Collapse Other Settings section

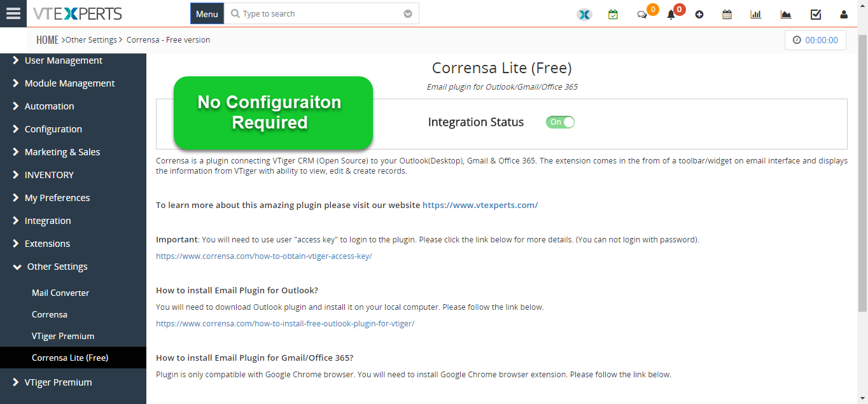[x=73, y=267]
